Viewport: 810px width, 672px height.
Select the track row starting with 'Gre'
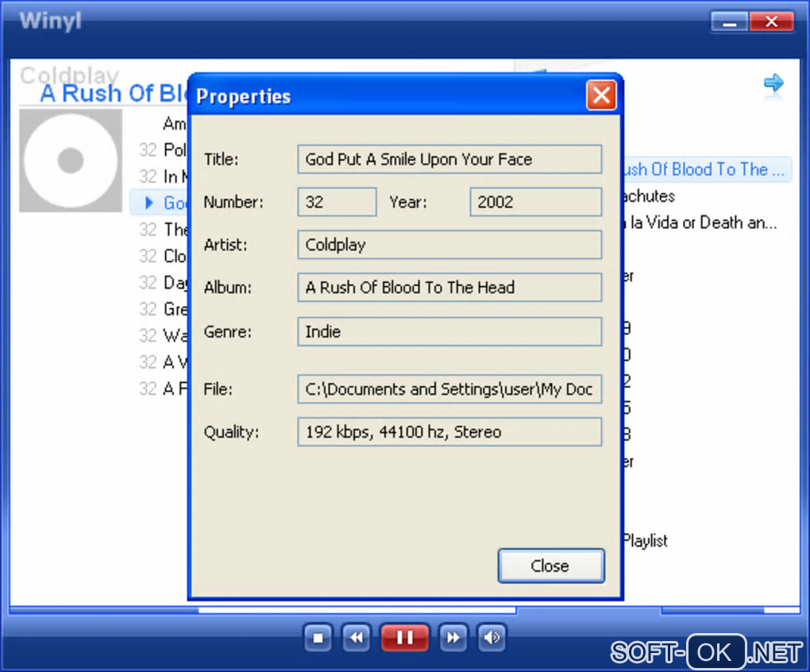click(163, 309)
